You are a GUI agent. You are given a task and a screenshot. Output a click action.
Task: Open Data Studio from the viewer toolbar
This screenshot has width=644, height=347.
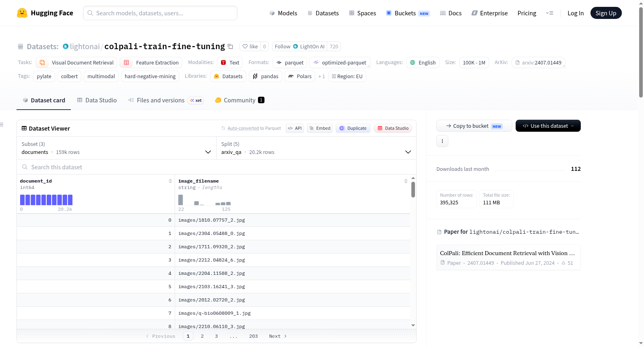coord(392,128)
